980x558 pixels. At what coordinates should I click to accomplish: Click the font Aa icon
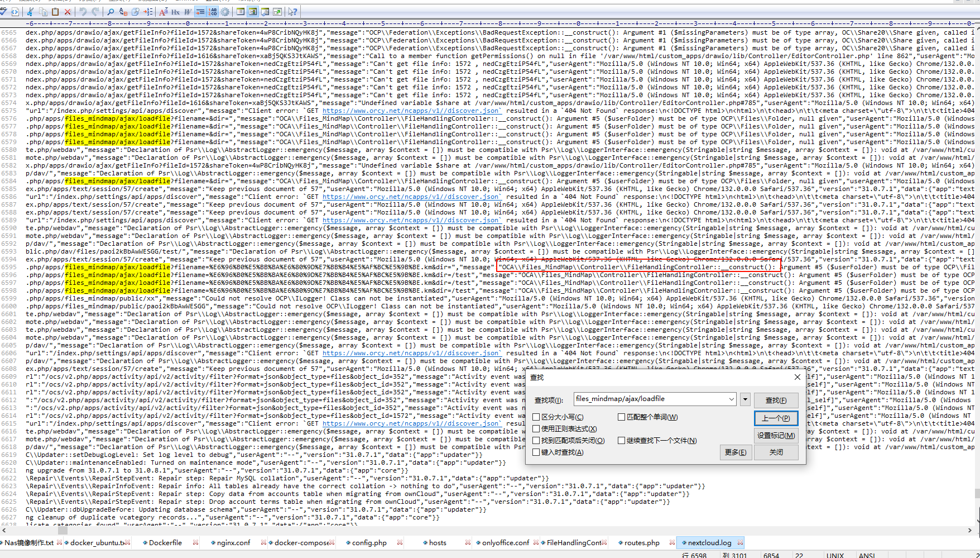(x=164, y=11)
